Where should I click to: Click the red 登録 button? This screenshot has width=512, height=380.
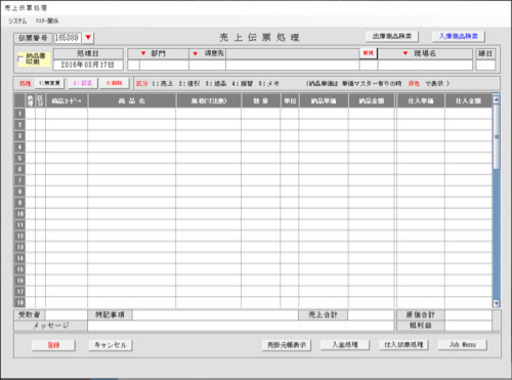pos(53,345)
